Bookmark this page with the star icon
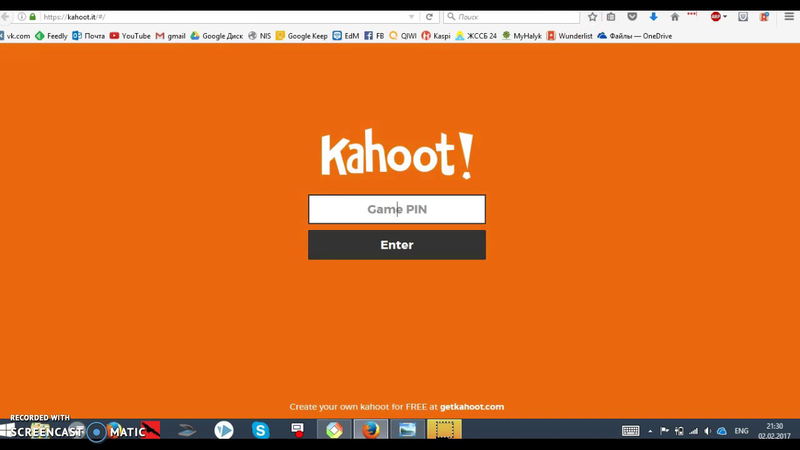 [592, 17]
